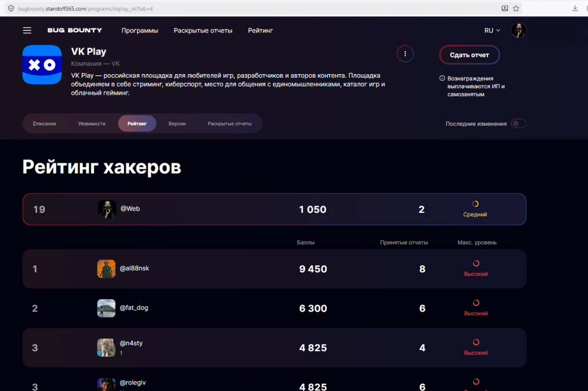Click the BUG BOUNTY logo
Image resolution: width=588 pixels, height=391 pixels.
[75, 31]
